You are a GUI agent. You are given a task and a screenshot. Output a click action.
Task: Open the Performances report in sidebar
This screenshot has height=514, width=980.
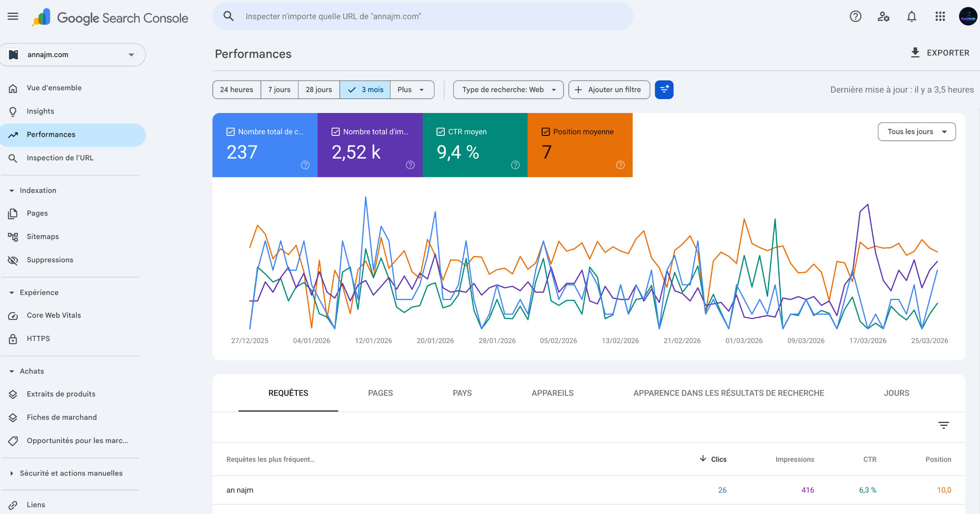pyautogui.click(x=51, y=134)
